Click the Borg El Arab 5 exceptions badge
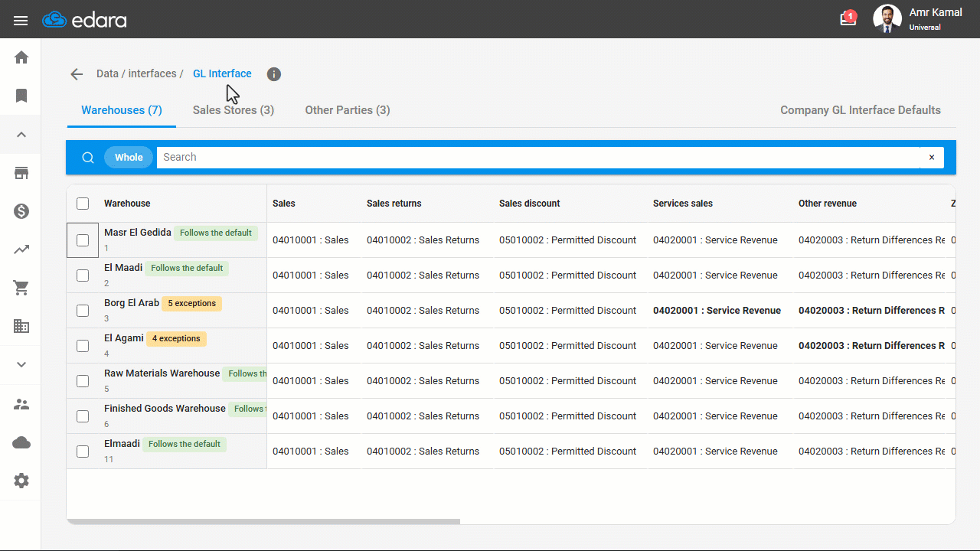The height and width of the screenshot is (551, 980). [191, 303]
